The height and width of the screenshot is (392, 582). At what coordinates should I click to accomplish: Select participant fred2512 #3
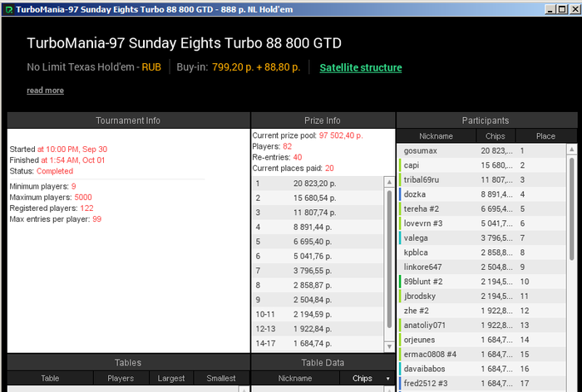coord(481,383)
